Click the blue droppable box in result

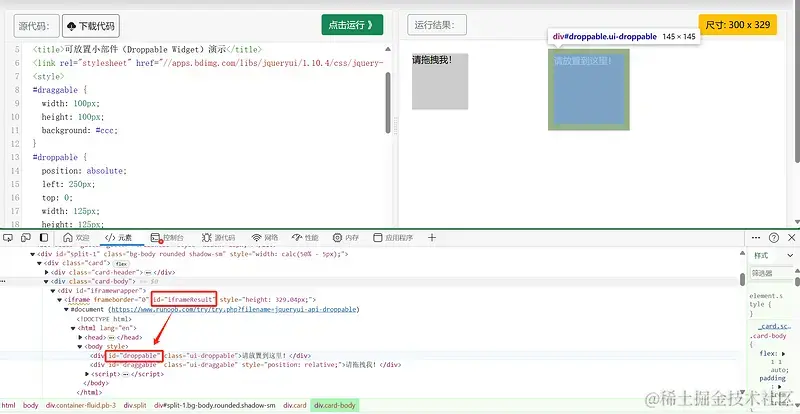click(x=589, y=89)
